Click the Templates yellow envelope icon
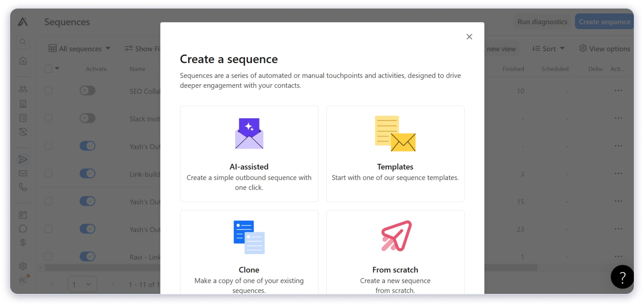 click(395, 133)
